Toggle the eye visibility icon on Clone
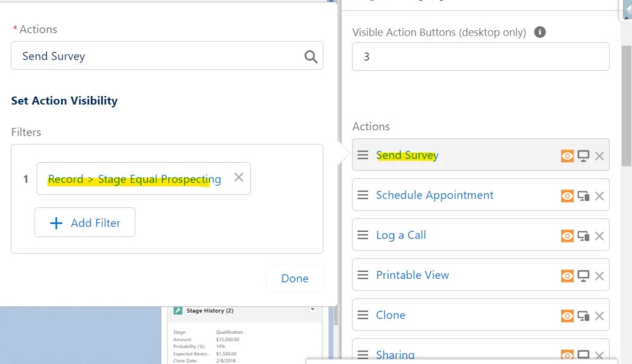The width and height of the screenshot is (632, 364). pos(567,315)
